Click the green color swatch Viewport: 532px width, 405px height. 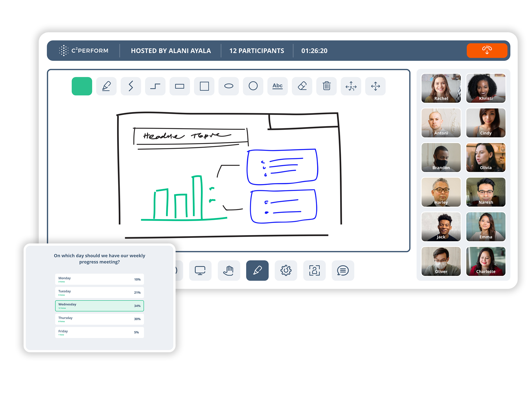click(x=82, y=86)
